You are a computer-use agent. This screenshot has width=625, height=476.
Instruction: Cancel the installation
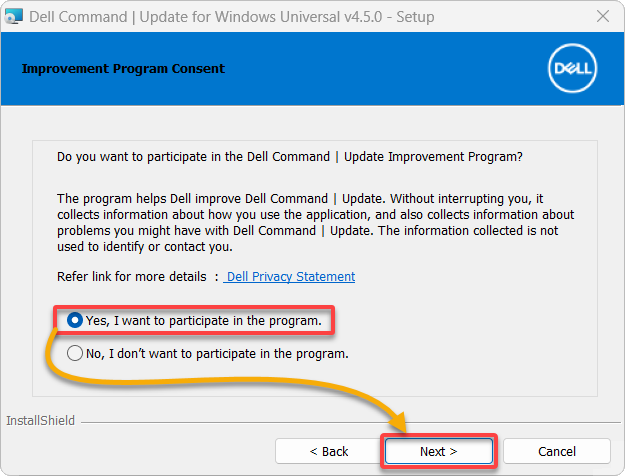(557, 451)
